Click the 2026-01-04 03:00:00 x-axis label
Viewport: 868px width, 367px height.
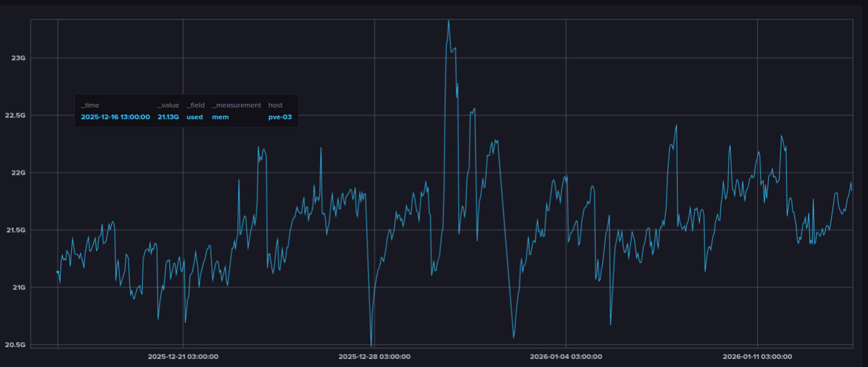pos(565,356)
